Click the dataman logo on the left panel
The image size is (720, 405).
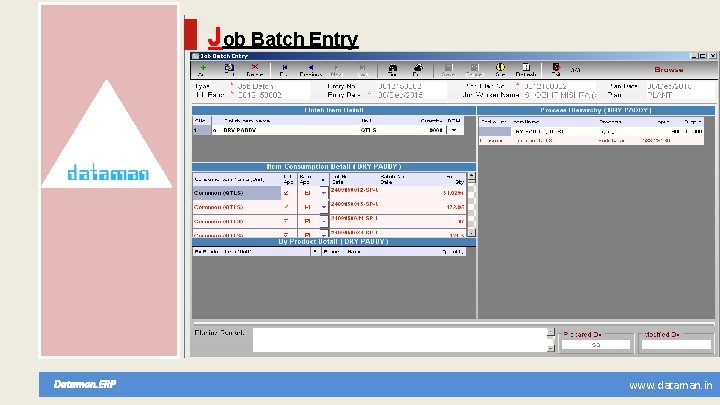click(x=108, y=173)
